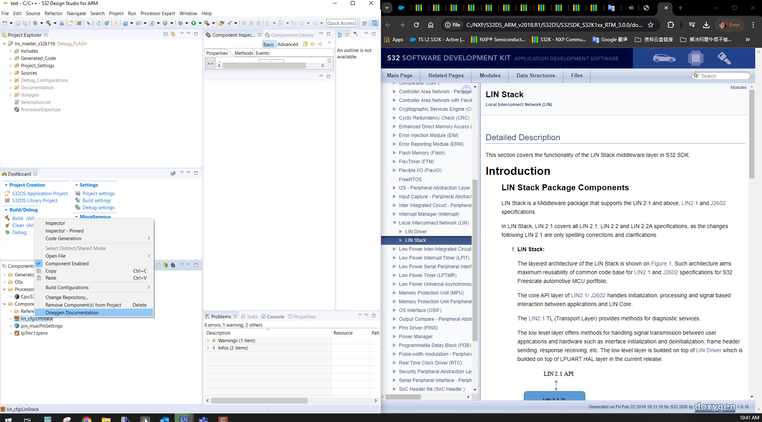Open the Refactor menu
The height and width of the screenshot is (422, 762).
[53, 13]
